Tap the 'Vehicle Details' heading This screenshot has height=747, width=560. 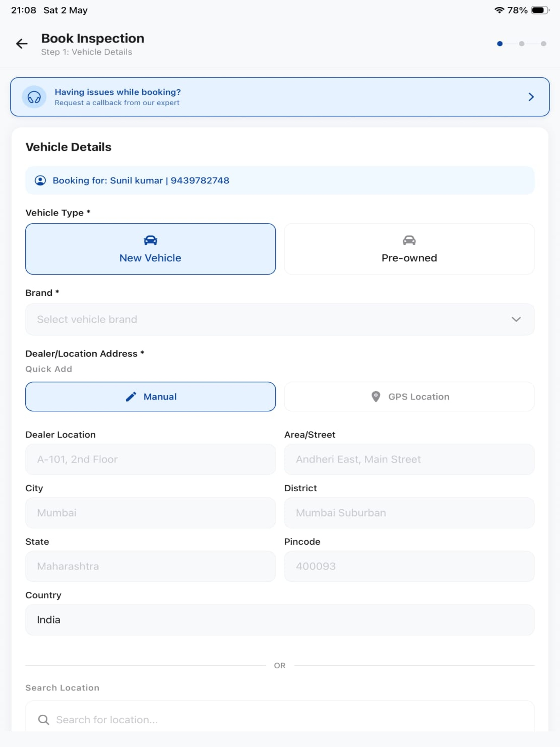point(69,147)
